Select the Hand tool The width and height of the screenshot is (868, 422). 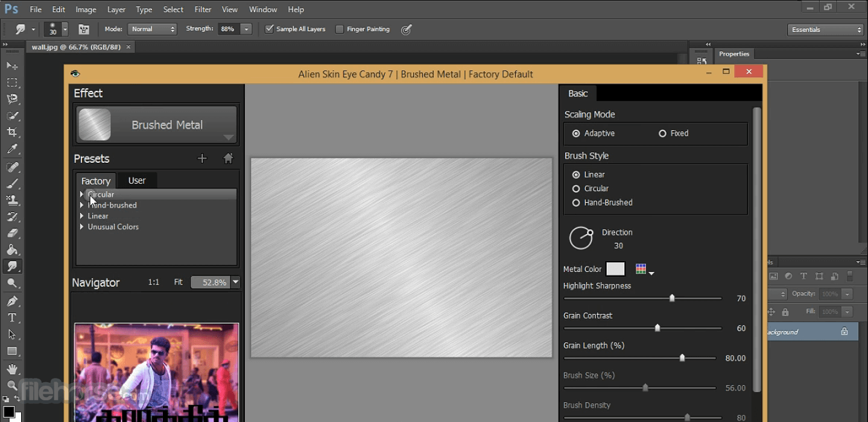11,369
